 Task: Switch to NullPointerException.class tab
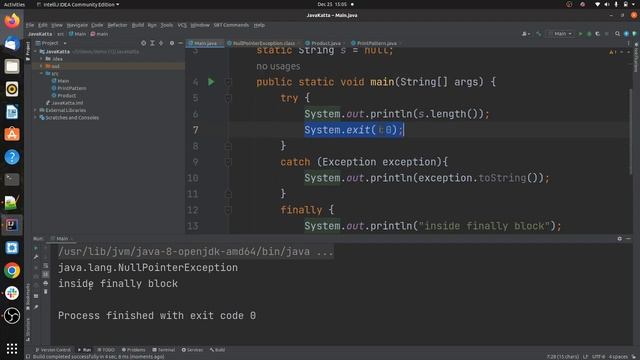click(x=263, y=43)
